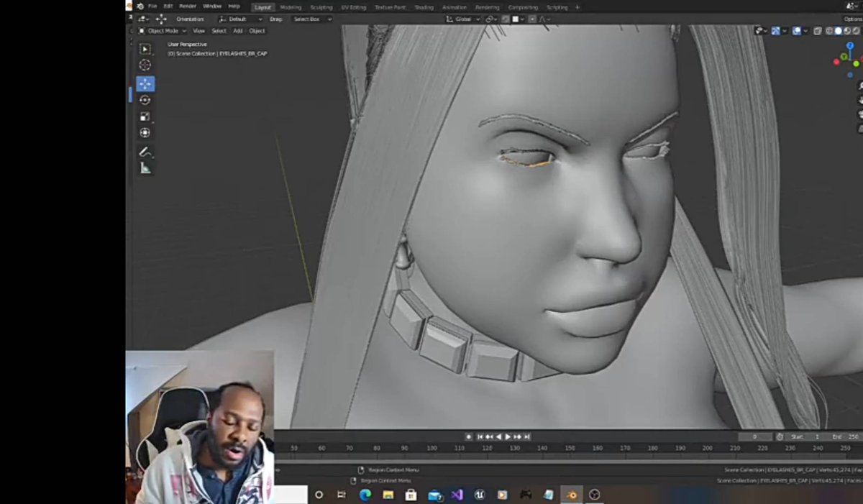The image size is (863, 504).
Task: Activate the Move tool
Action: point(145,83)
